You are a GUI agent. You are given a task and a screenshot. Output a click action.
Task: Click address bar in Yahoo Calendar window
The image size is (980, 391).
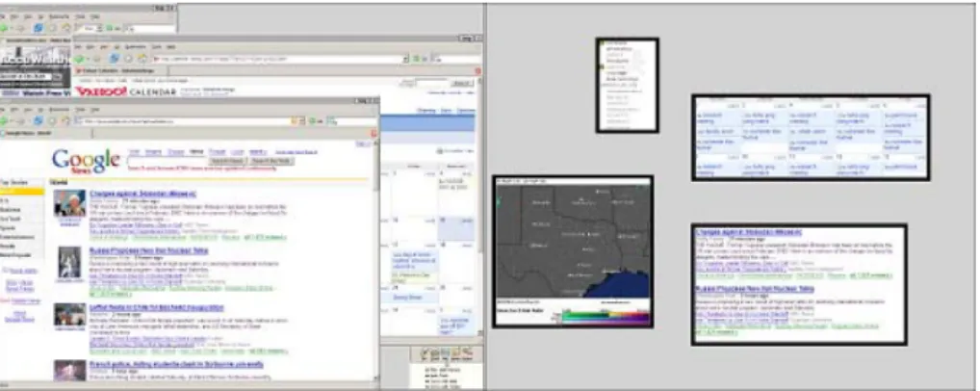(279, 59)
